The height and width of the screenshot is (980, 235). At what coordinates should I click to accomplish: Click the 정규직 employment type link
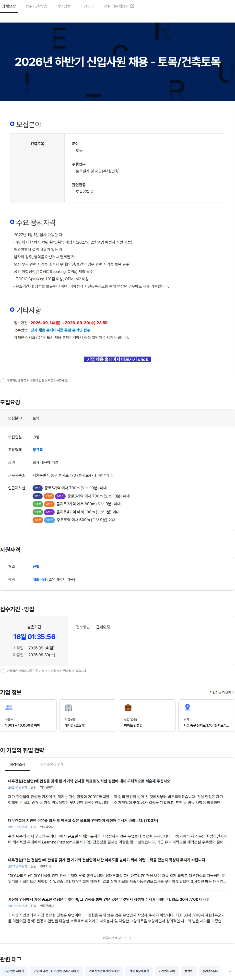click(38, 450)
